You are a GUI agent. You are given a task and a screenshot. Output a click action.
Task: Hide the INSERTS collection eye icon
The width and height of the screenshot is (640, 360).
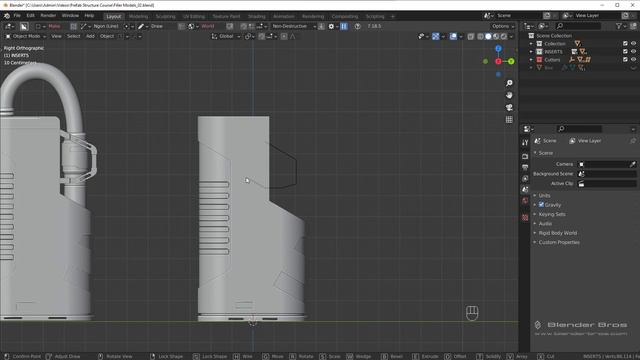click(633, 51)
